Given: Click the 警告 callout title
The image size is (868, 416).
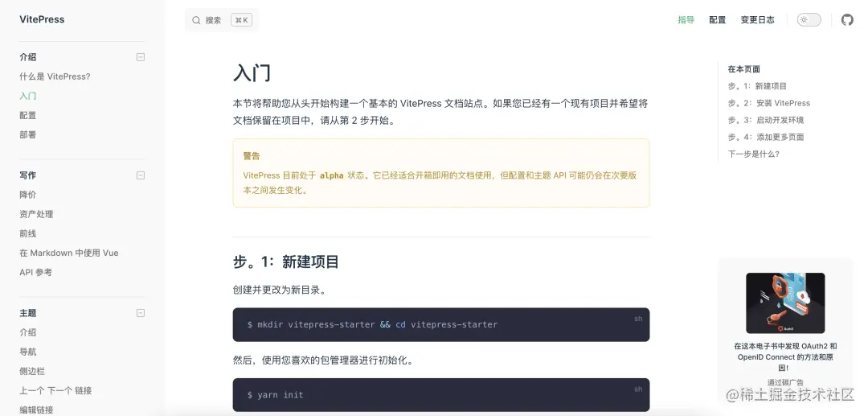Looking at the screenshot, I should click(x=252, y=156).
